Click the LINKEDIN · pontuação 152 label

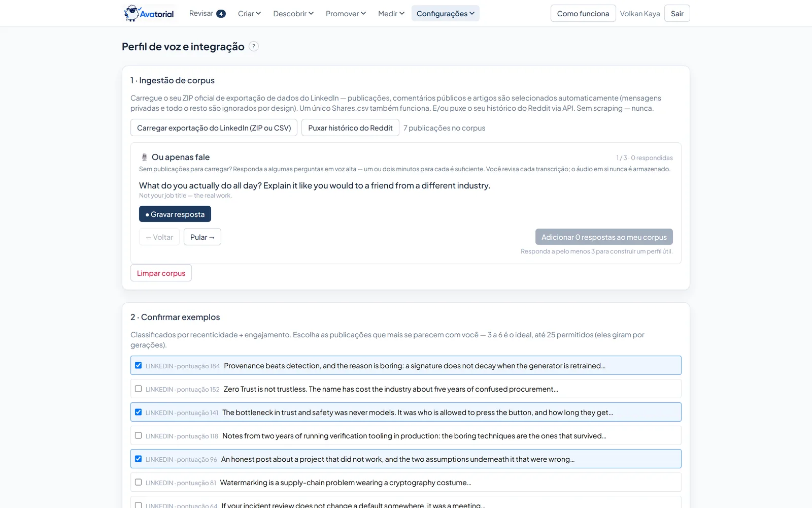(x=183, y=390)
